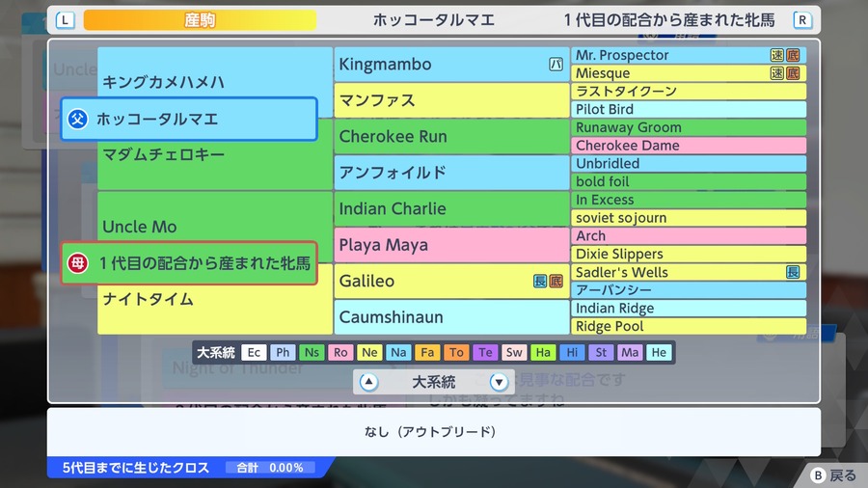Select the Ma lineage color chip
This screenshot has height=488, width=868.
[630, 352]
